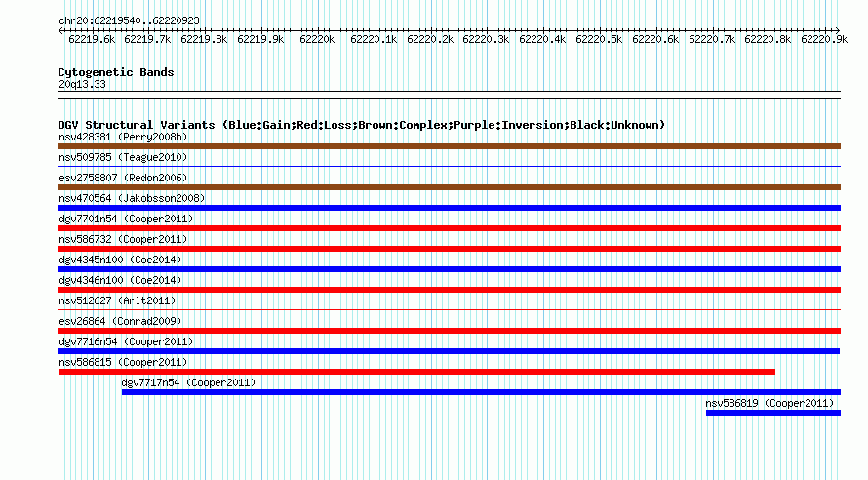Click the nsv428381 (Perry2008b) brown variant bar
This screenshot has height=480, width=868.
449,146
